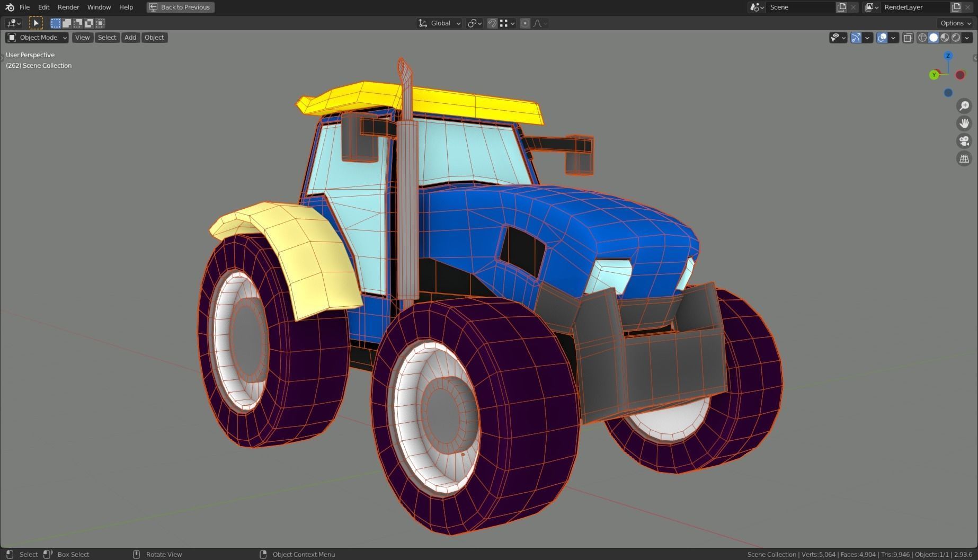Open the Help menu

[x=126, y=7]
